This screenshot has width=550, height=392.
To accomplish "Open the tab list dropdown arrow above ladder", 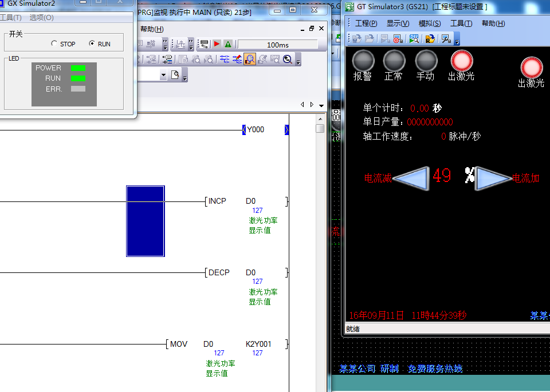I will (x=321, y=105).
